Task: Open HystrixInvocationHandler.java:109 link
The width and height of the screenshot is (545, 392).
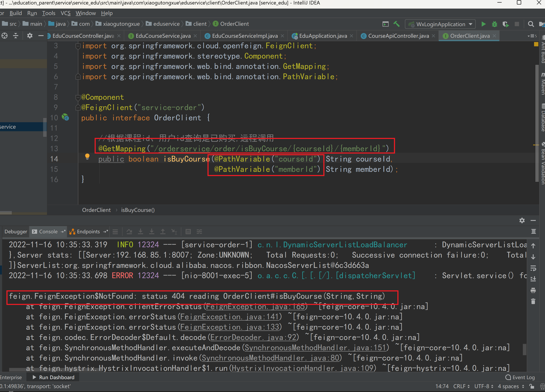Action: pos(303,368)
